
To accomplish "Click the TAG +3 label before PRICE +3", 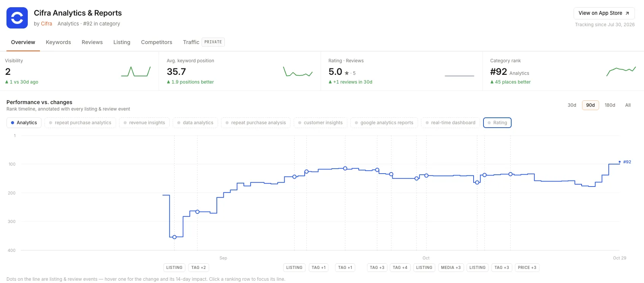I will coord(502,267).
